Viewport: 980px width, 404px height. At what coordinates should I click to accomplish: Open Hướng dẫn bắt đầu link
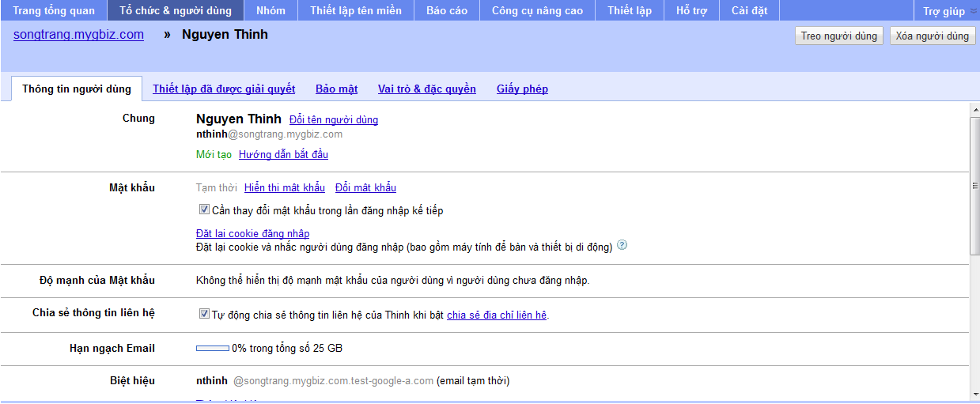coord(283,155)
